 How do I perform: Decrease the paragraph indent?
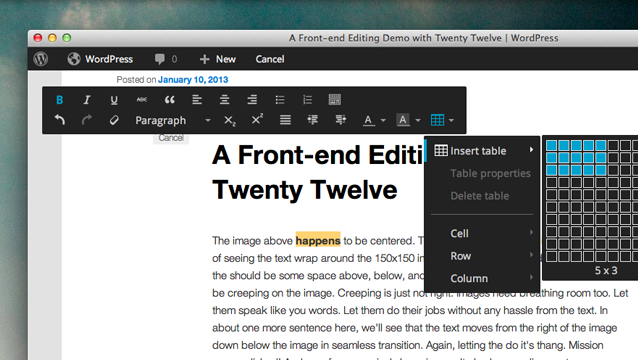(x=312, y=120)
